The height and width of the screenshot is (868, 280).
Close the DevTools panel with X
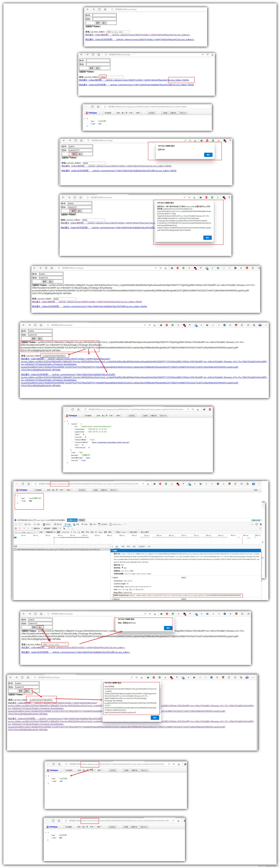pos(261,524)
